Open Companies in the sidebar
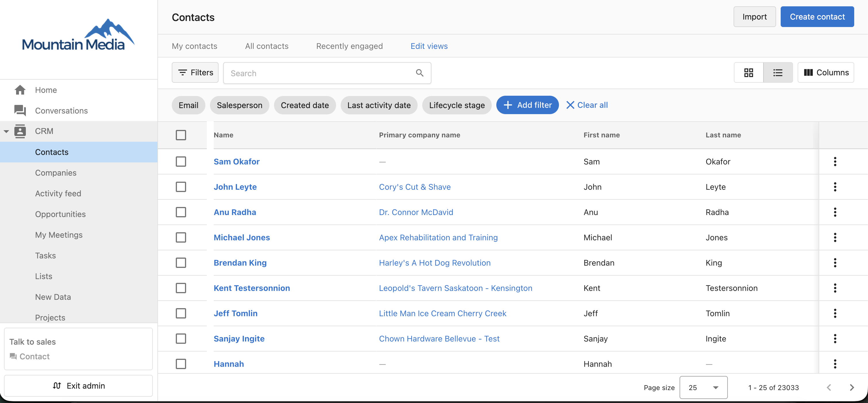This screenshot has width=868, height=403. [x=56, y=173]
